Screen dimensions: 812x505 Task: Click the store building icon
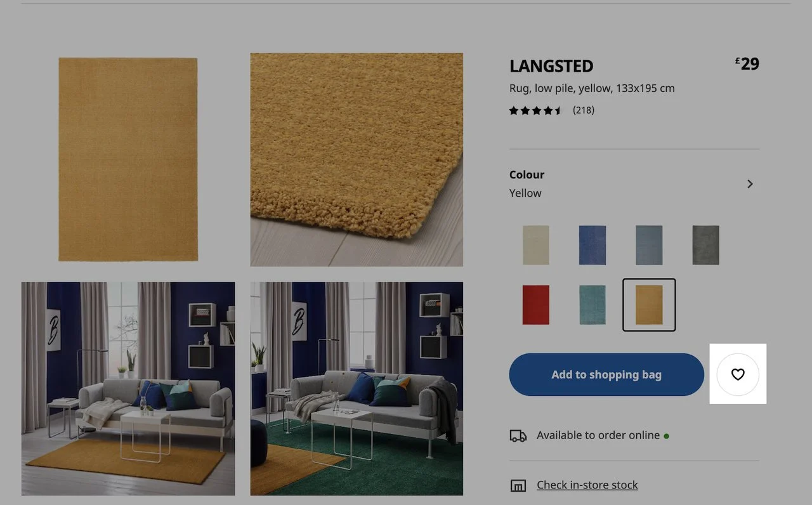click(x=518, y=485)
